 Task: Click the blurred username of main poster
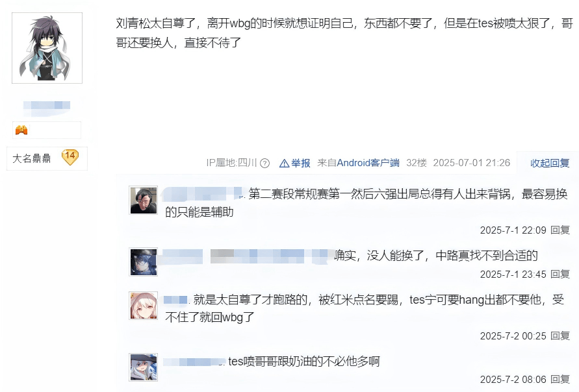pos(47,106)
